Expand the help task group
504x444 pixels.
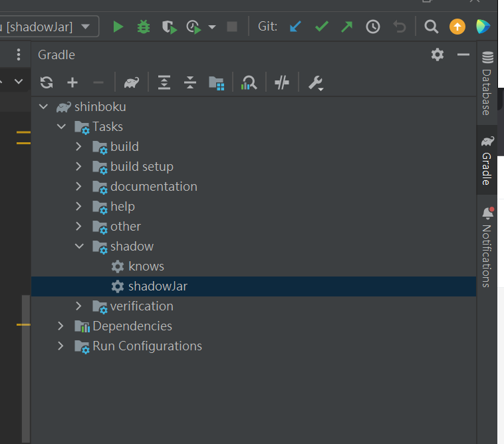click(78, 206)
